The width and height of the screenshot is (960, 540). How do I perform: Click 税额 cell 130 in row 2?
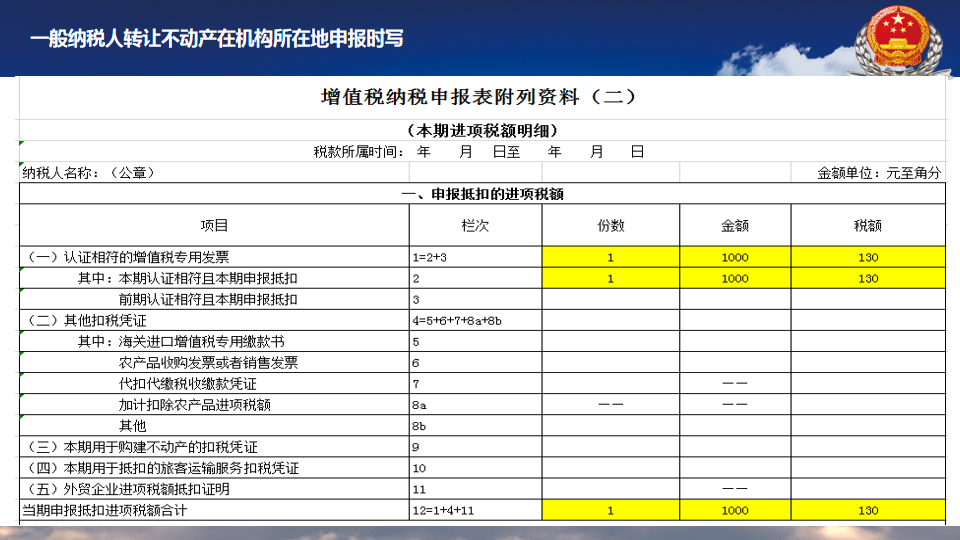click(868, 279)
